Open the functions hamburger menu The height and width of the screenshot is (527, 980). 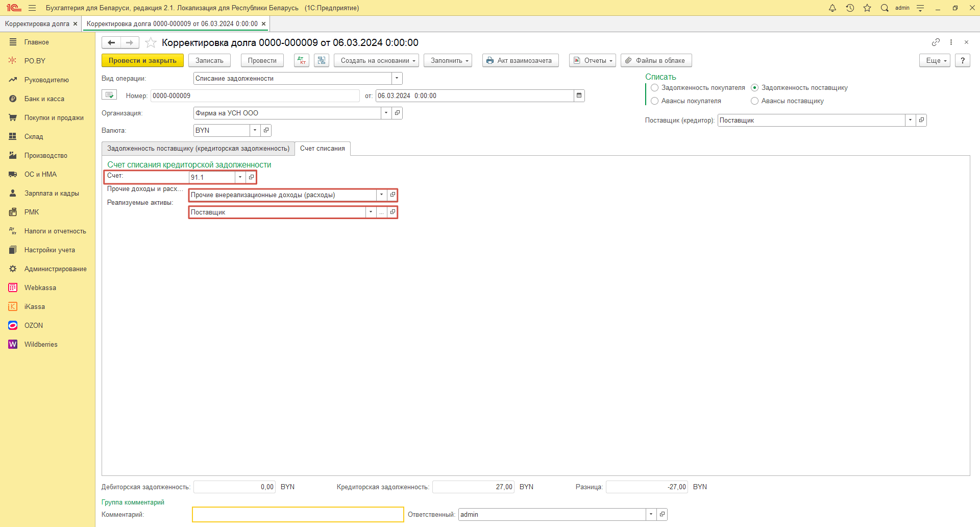pyautogui.click(x=32, y=8)
